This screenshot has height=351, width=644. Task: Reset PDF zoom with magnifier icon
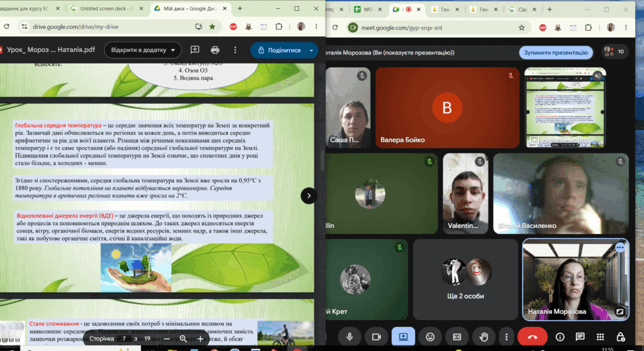click(183, 339)
